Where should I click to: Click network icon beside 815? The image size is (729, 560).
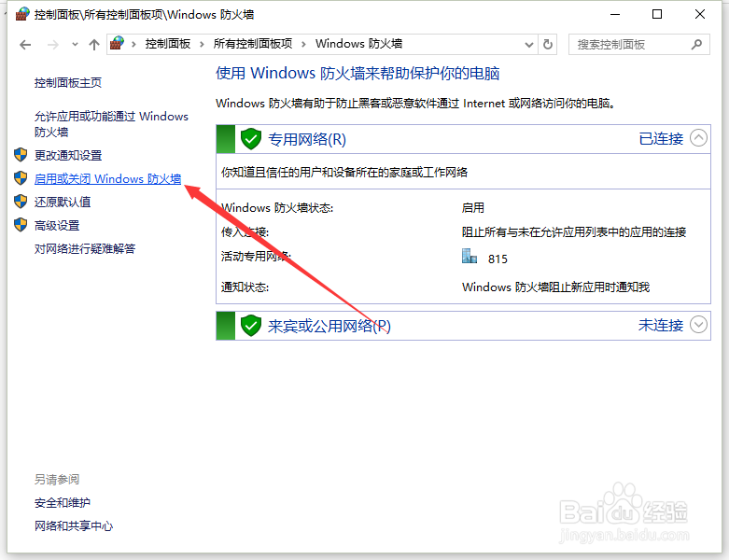pyautogui.click(x=470, y=256)
